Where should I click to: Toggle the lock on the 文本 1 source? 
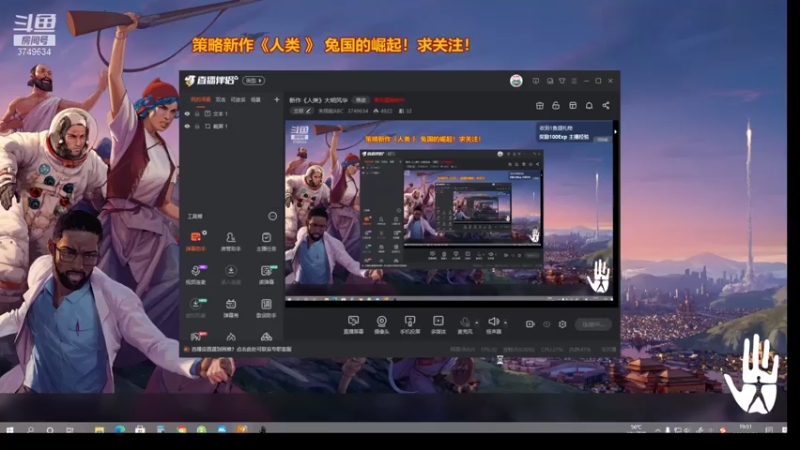coord(197,114)
